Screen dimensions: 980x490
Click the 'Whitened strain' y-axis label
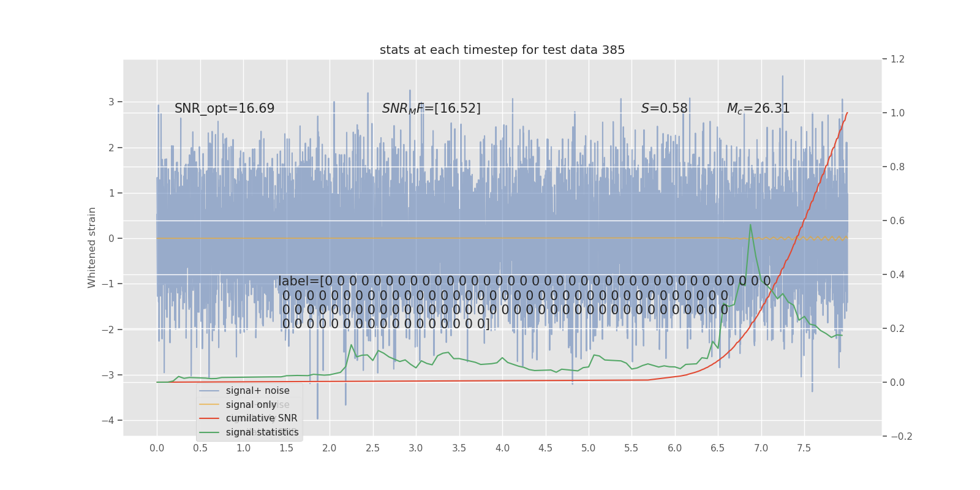point(92,247)
